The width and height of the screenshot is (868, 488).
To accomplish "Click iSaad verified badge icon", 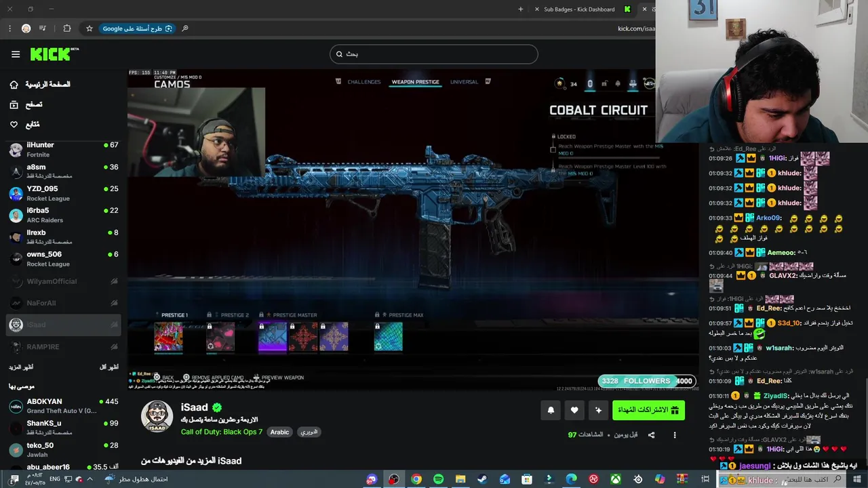I will (217, 407).
